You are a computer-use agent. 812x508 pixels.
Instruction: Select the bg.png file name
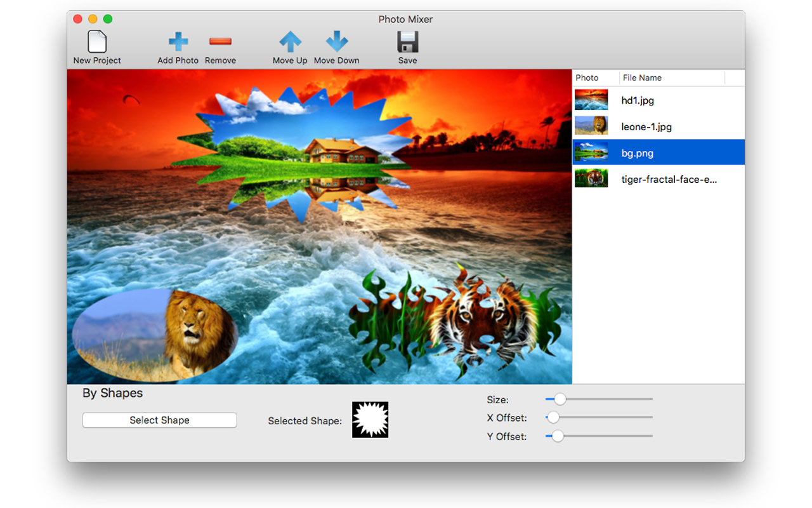tap(637, 153)
